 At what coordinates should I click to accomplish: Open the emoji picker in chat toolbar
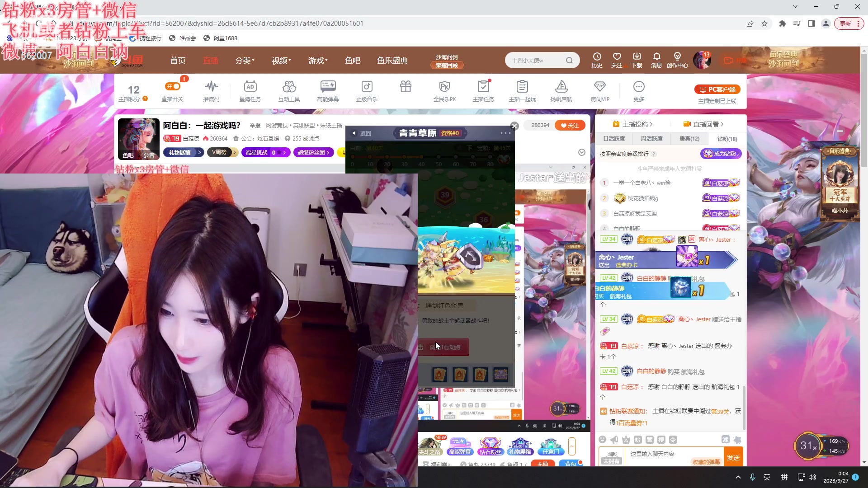pos(602,439)
